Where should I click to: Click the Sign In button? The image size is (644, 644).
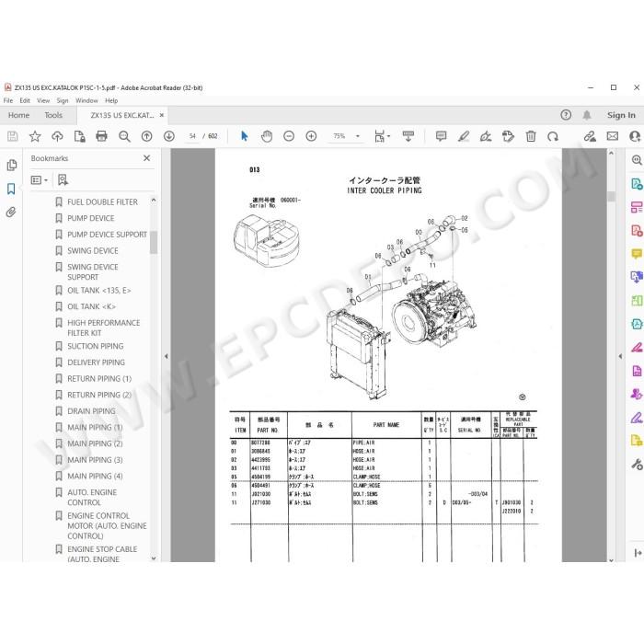(621, 115)
